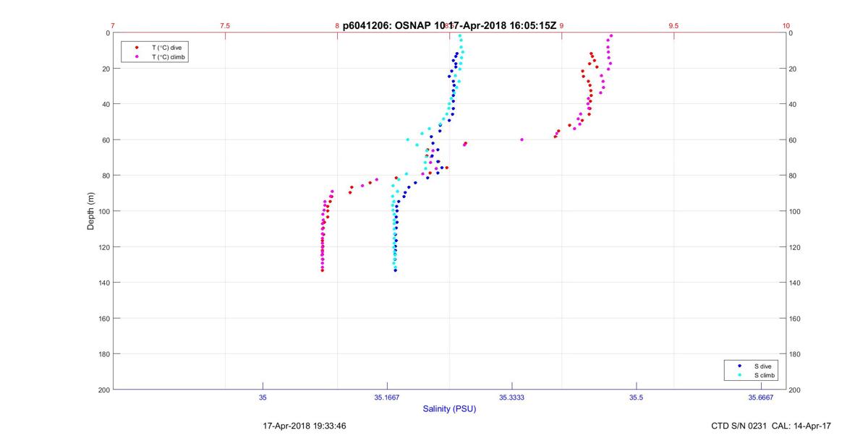Click the blue S dive legend marker
Image resolution: width=868 pixels, height=438 pixels.
point(739,366)
